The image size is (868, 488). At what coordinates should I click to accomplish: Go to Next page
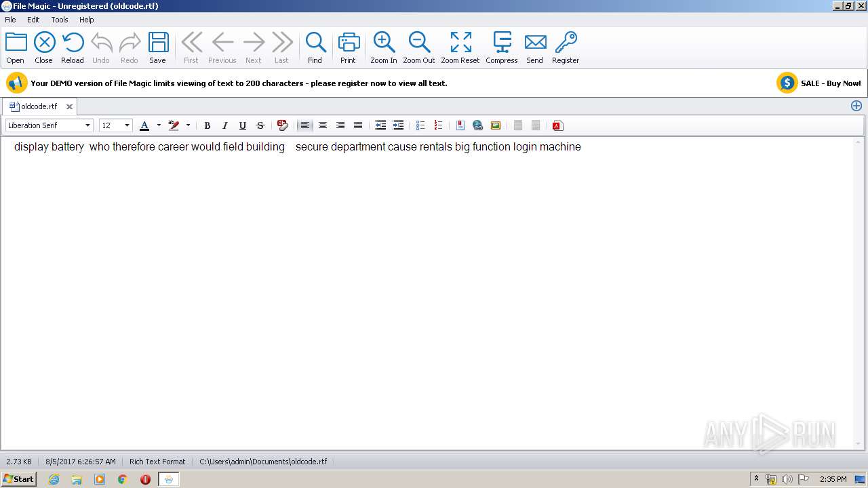point(254,47)
